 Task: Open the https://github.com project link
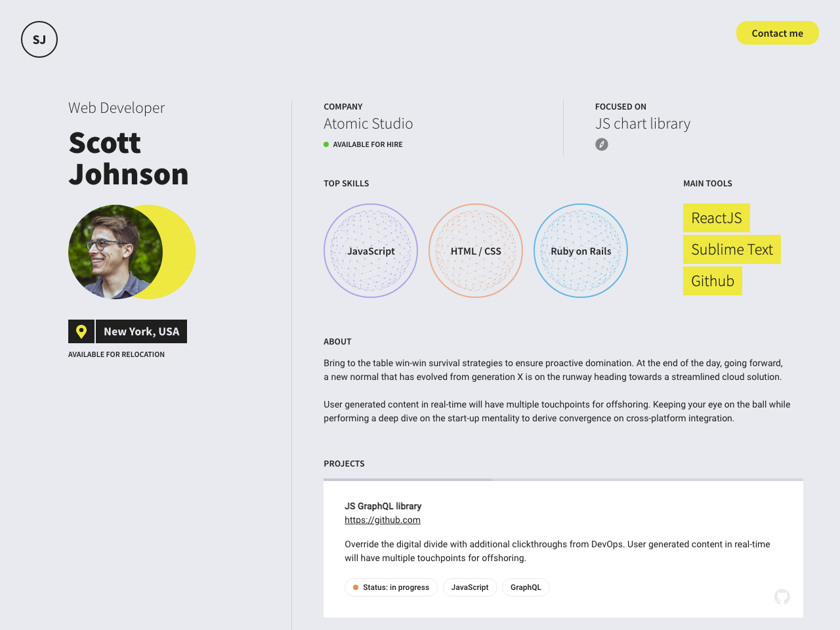point(383,520)
